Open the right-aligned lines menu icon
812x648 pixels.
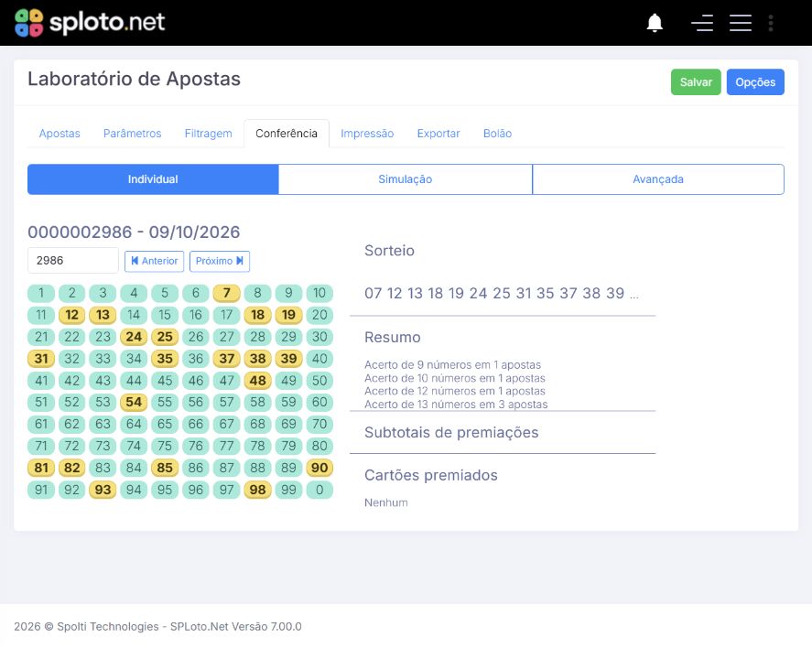click(x=702, y=23)
